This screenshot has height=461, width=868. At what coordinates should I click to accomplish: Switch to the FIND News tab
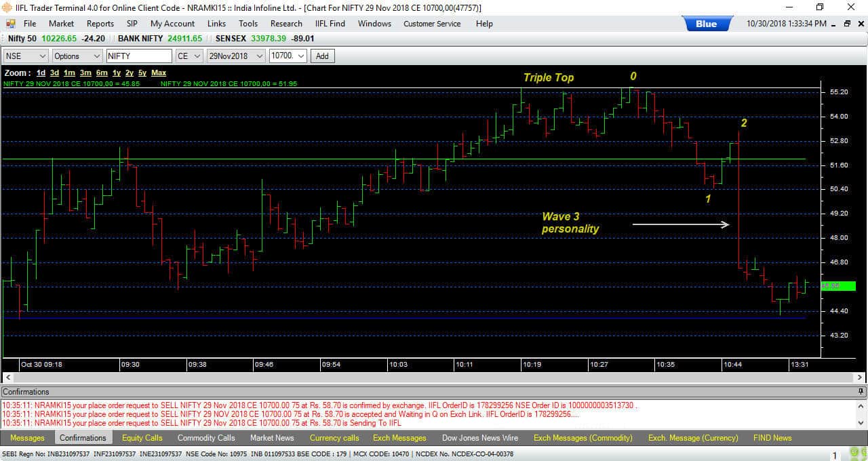772,438
